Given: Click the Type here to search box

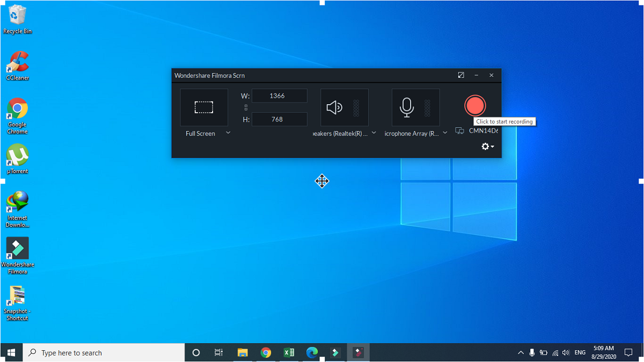Looking at the screenshot, I should coord(104,352).
